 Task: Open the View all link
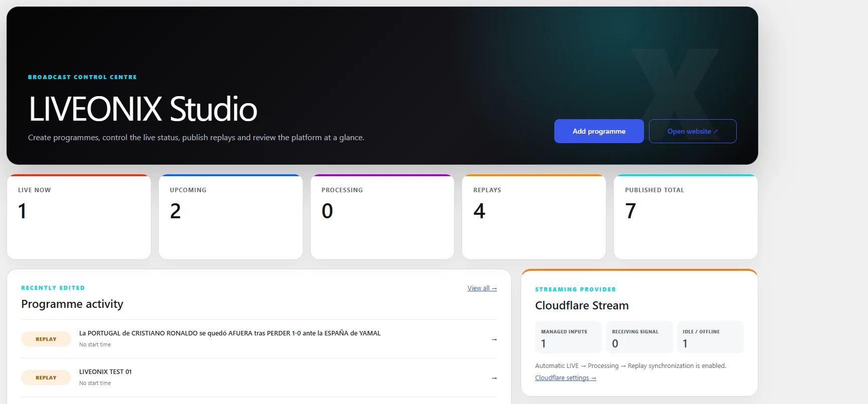[x=482, y=288]
